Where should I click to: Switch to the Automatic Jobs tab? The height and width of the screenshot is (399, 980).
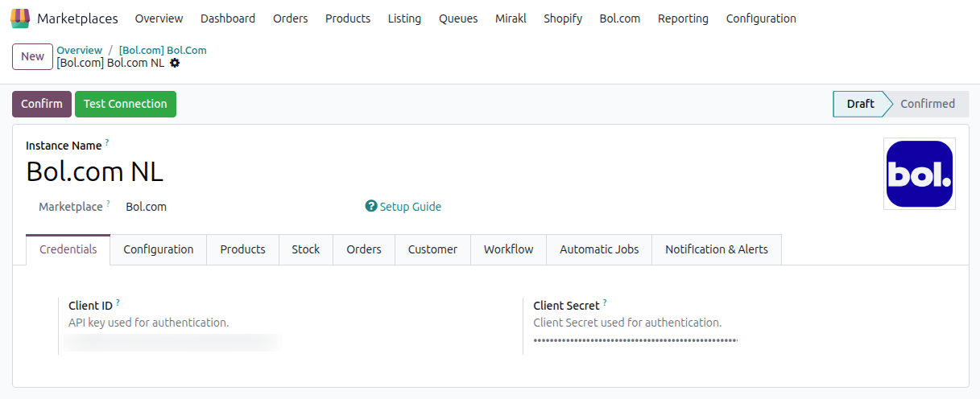(599, 249)
